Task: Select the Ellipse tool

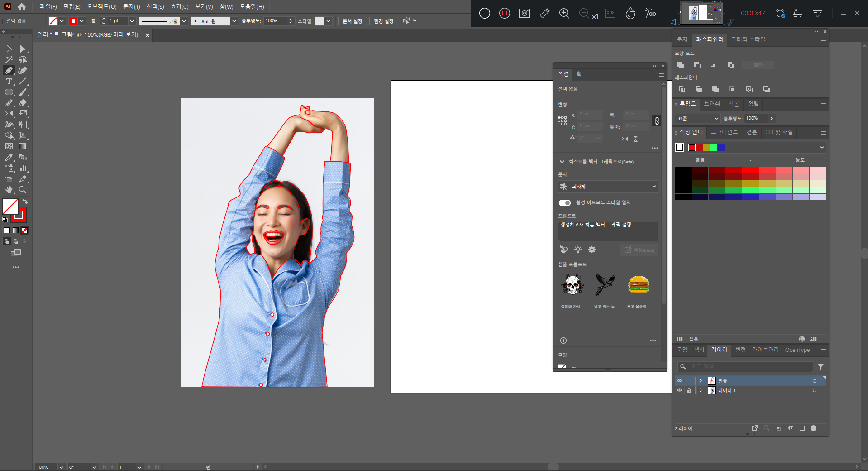Action: tap(9, 92)
